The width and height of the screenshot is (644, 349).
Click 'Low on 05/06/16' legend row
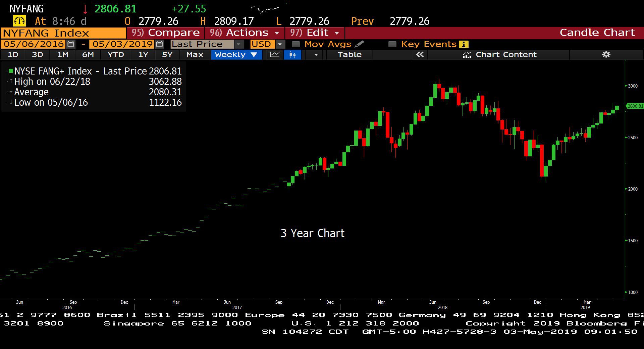tap(98, 102)
